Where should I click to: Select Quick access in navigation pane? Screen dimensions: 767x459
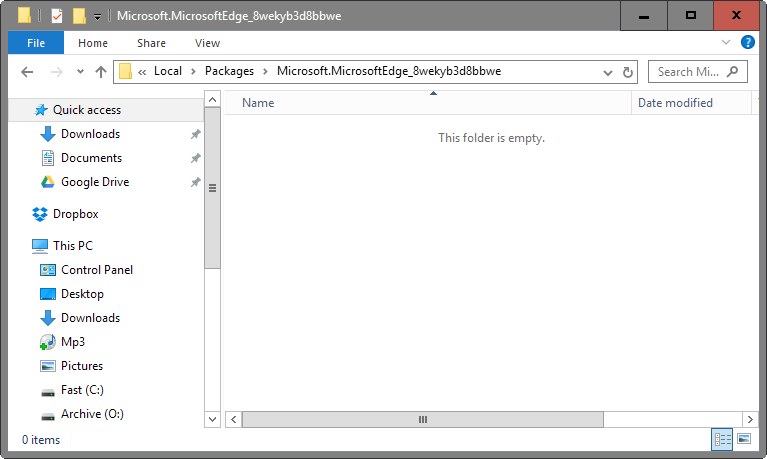click(x=106, y=110)
